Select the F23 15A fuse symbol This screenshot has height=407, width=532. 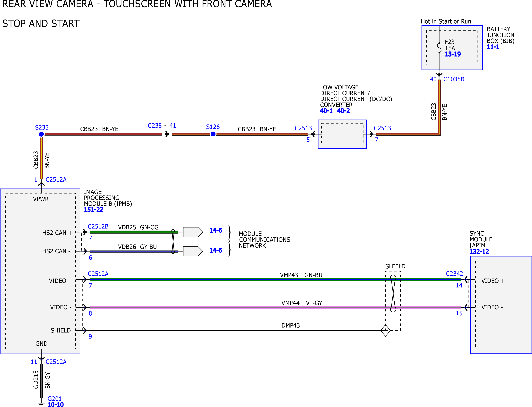click(439, 48)
